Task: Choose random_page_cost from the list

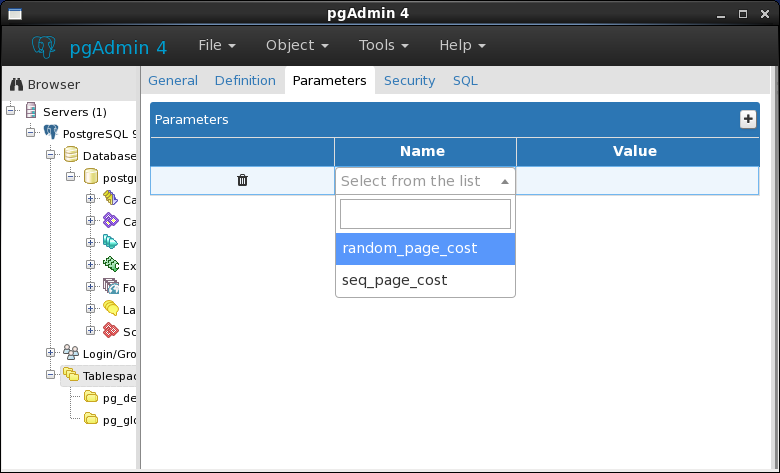Action: click(x=425, y=249)
